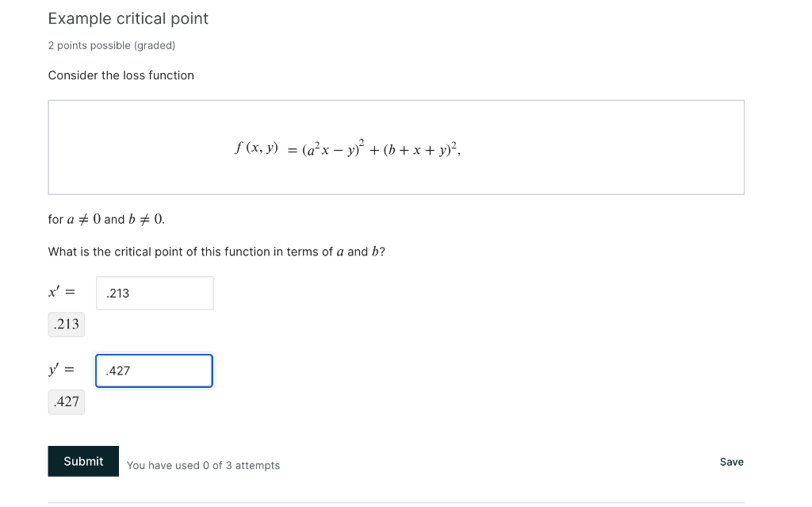Click the equals sign in the loss function formula
Screen dimensions: 812x507
click(289, 148)
